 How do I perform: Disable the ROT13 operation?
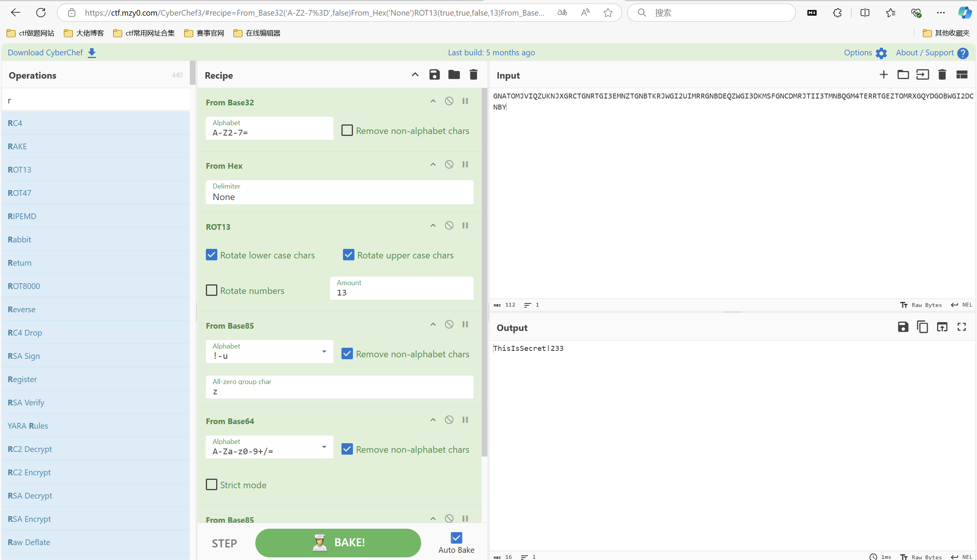[x=449, y=225]
